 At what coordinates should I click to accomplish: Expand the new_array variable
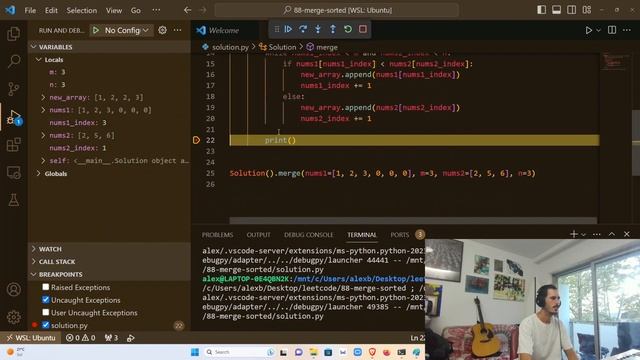coord(43,98)
